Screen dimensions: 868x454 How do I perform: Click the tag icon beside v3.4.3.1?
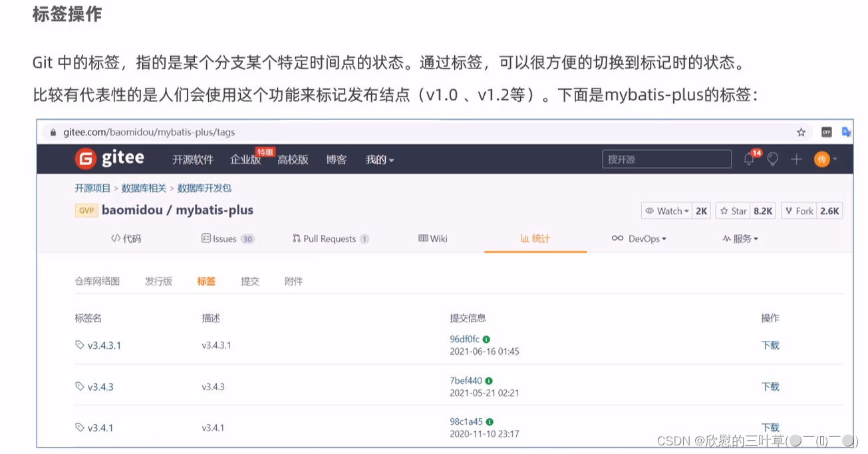click(80, 345)
